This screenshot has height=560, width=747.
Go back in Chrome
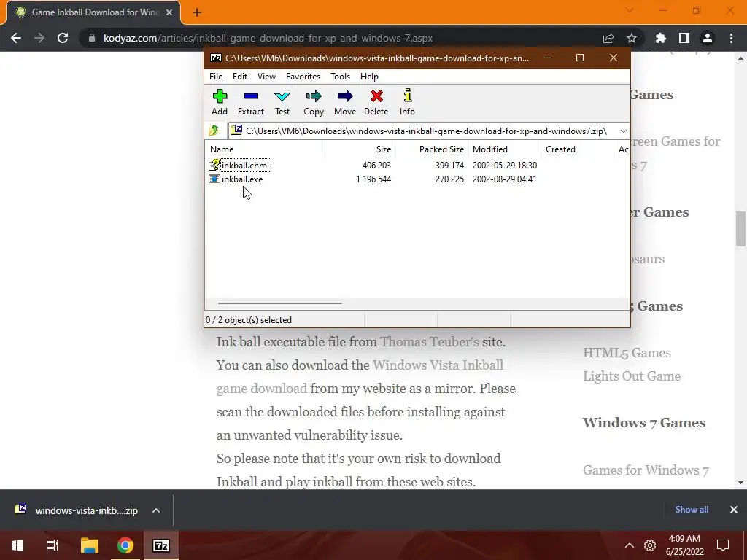[16, 38]
